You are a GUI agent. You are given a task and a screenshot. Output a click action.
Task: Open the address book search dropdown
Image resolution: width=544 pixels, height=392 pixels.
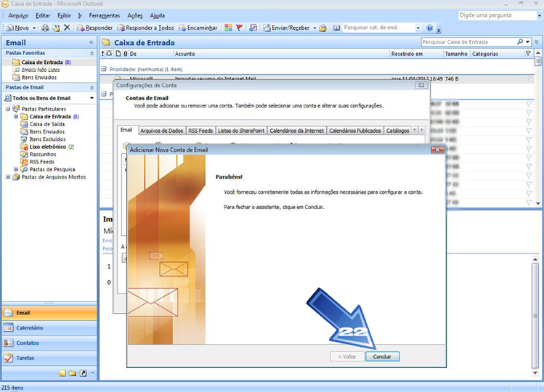point(418,28)
